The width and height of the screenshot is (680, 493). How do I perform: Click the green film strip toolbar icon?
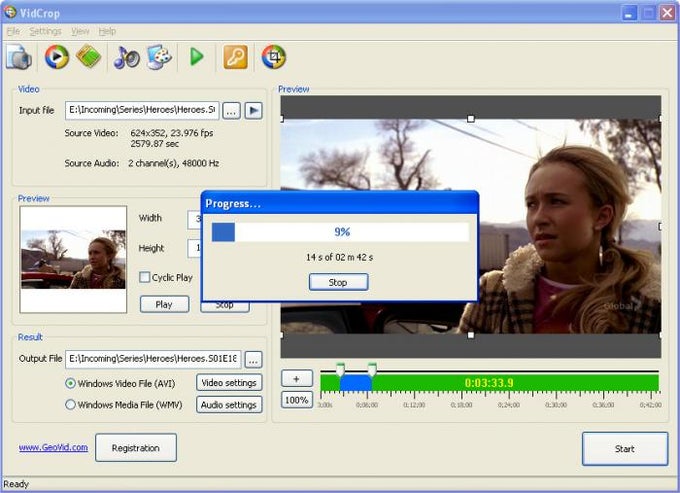tap(88, 56)
